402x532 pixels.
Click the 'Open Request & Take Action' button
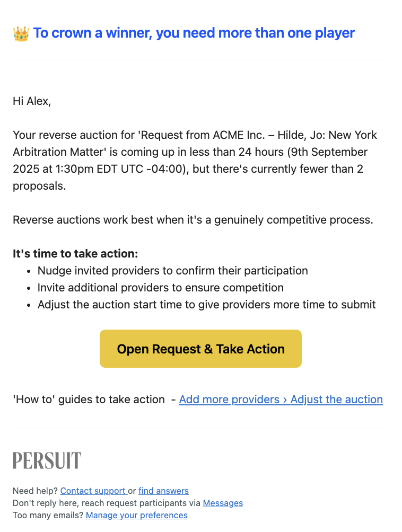200,349
